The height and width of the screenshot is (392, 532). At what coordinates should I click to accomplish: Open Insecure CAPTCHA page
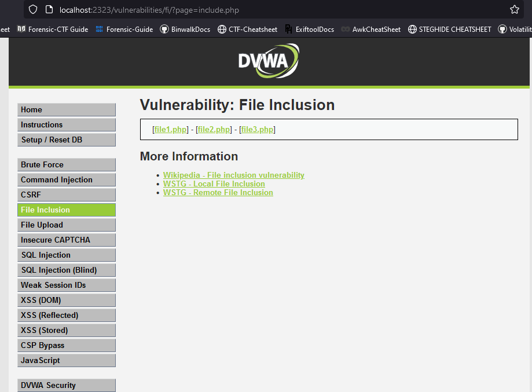(67, 240)
